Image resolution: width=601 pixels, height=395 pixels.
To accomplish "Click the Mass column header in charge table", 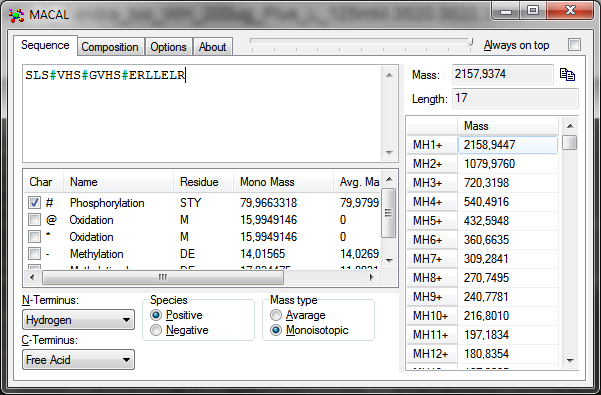I will (x=508, y=126).
